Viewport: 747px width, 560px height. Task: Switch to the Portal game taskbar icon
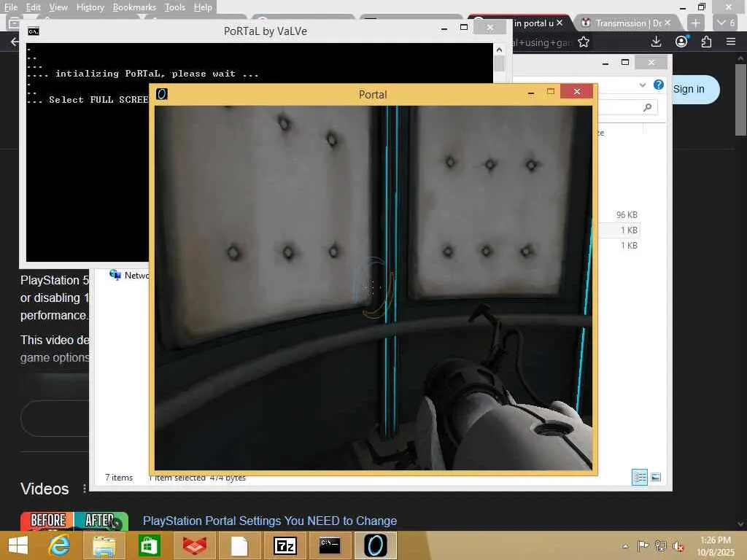(x=376, y=545)
